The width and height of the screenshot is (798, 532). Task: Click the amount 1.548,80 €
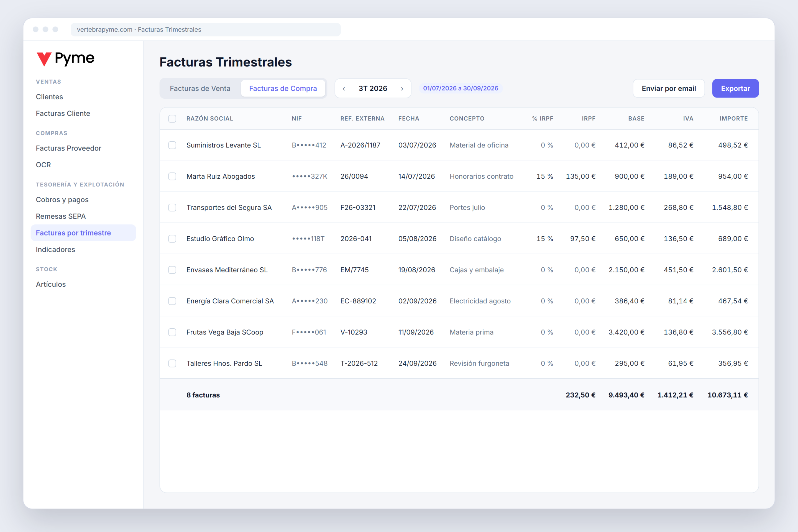pos(730,208)
